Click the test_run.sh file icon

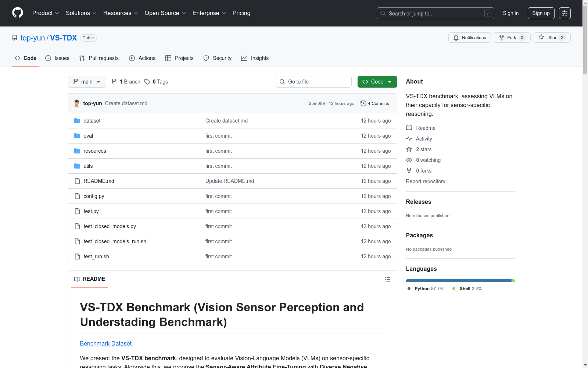pos(77,256)
